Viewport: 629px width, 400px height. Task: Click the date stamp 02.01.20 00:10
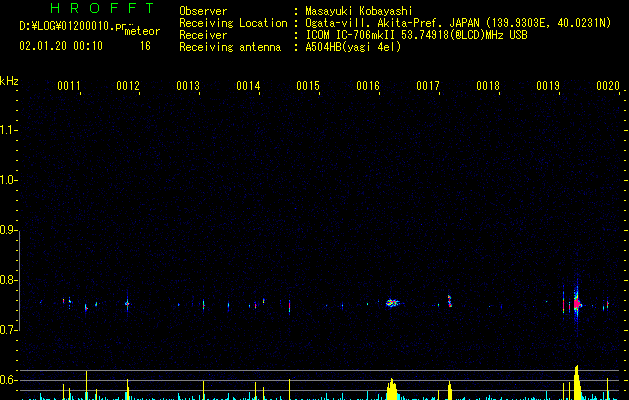[x=61, y=46]
